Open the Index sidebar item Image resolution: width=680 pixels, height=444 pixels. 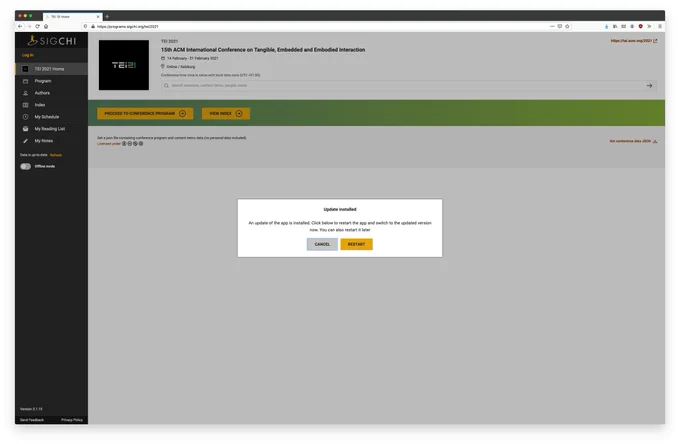[51, 105]
